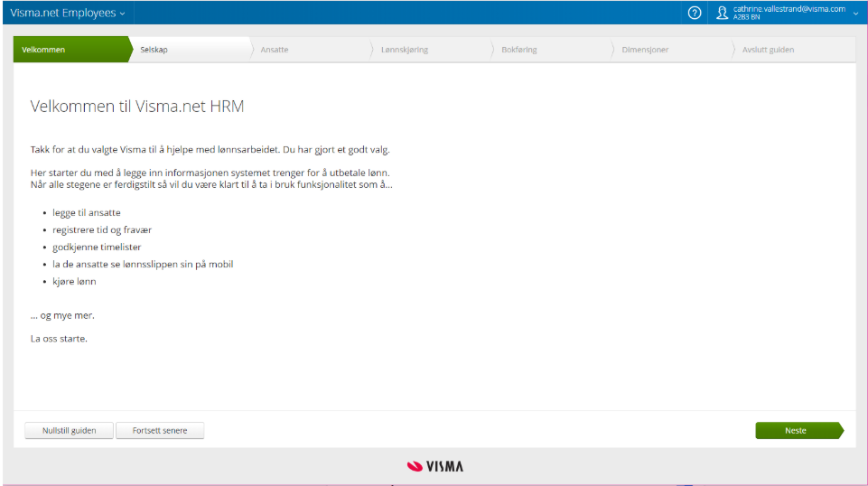Viewport: 868px width, 486px height.
Task: Click the Nullstill guiden button
Action: click(70, 431)
